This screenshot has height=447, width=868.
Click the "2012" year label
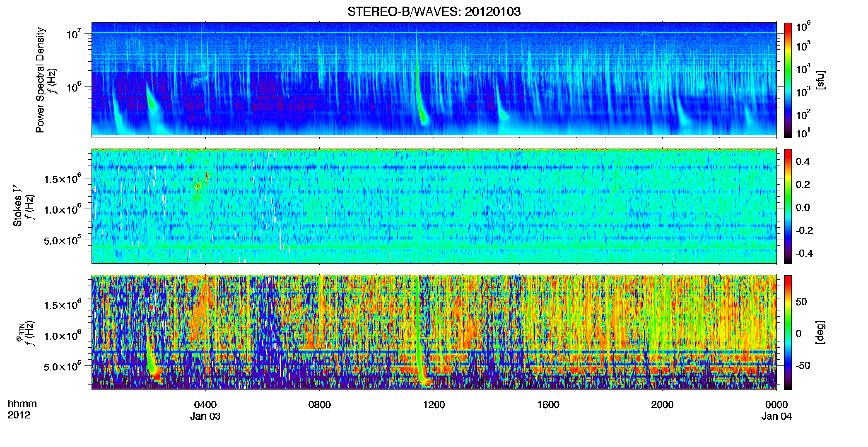(x=19, y=415)
